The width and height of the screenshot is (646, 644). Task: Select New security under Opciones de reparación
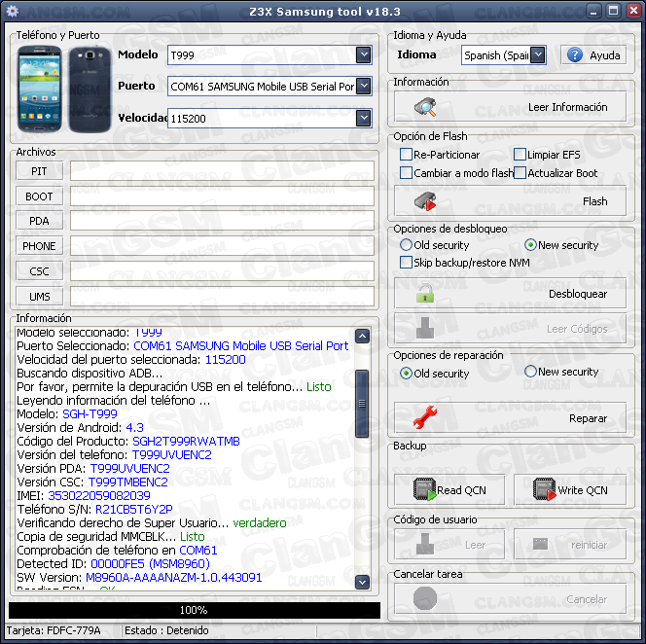pos(530,372)
